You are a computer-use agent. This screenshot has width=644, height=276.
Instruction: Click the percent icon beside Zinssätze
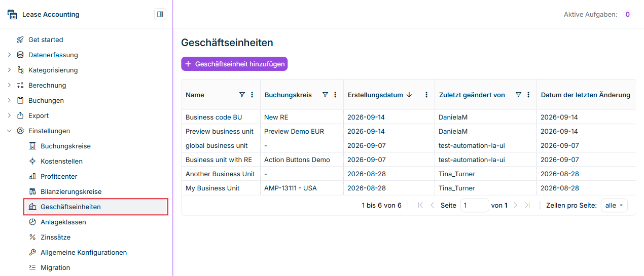32,237
